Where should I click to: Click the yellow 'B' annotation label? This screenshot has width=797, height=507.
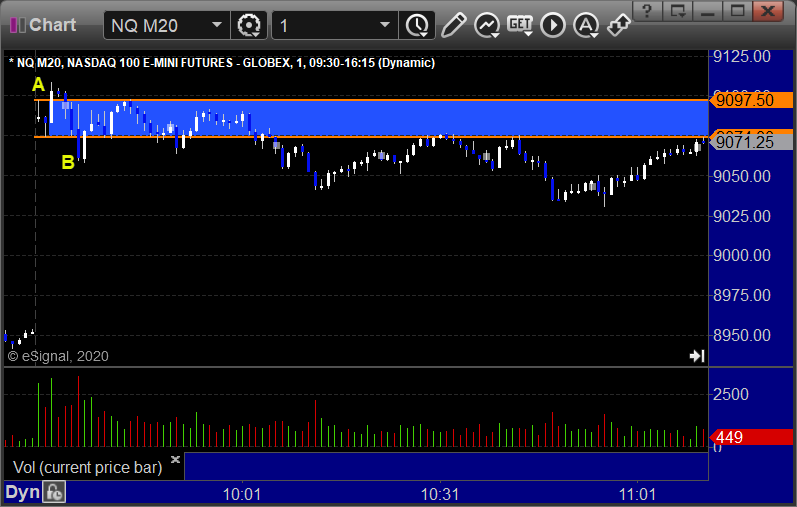[x=68, y=162]
